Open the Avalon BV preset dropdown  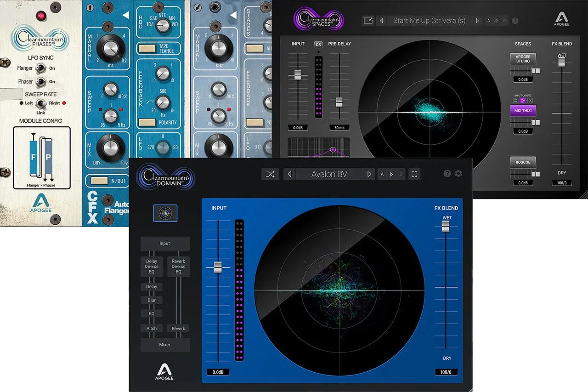(x=329, y=174)
